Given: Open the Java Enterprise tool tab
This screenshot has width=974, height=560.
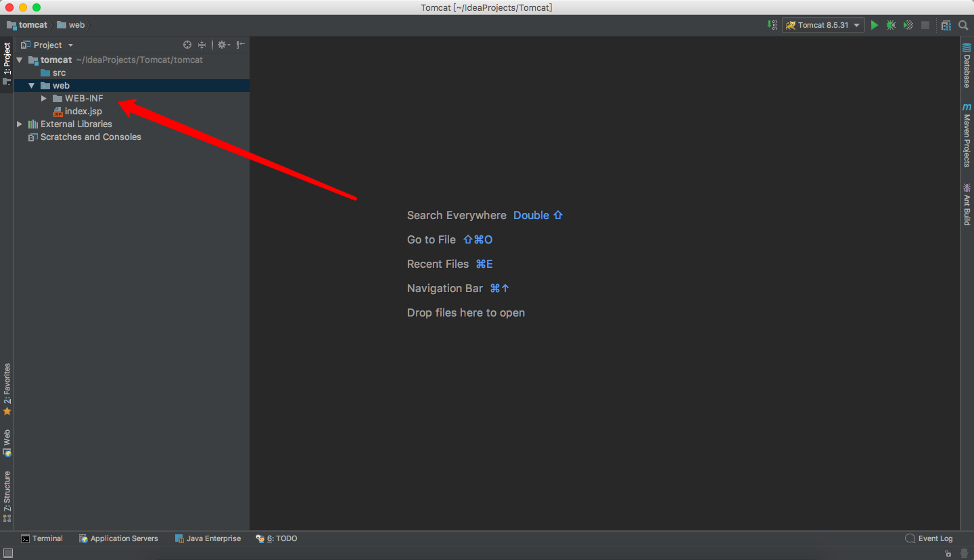Looking at the screenshot, I should 208,538.
